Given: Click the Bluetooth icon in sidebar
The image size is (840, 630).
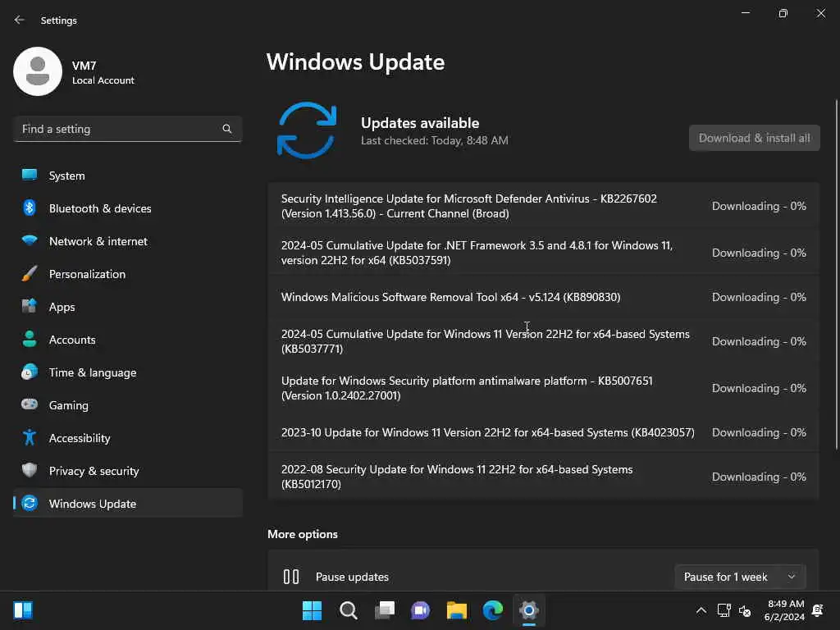Looking at the screenshot, I should click(x=30, y=208).
